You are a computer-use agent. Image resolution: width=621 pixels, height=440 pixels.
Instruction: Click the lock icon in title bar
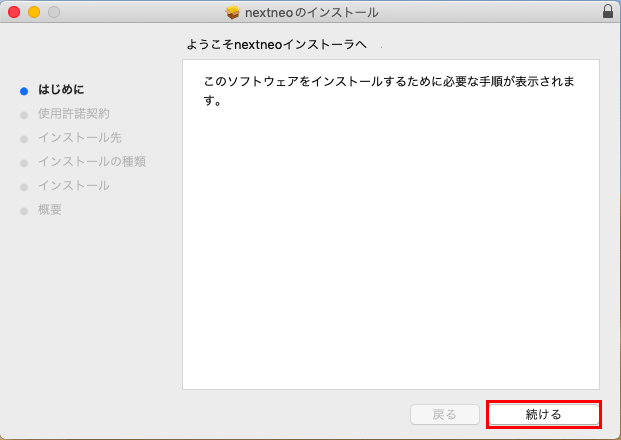click(x=607, y=12)
